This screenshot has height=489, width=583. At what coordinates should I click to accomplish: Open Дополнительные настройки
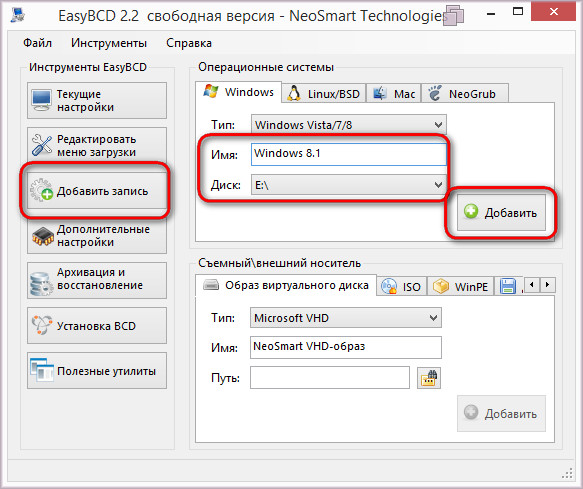point(97,236)
